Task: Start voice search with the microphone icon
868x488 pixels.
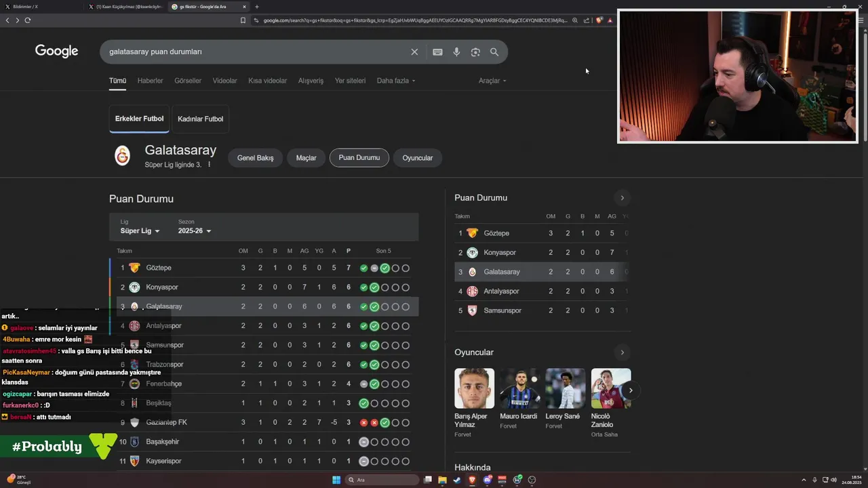Action: click(x=456, y=52)
